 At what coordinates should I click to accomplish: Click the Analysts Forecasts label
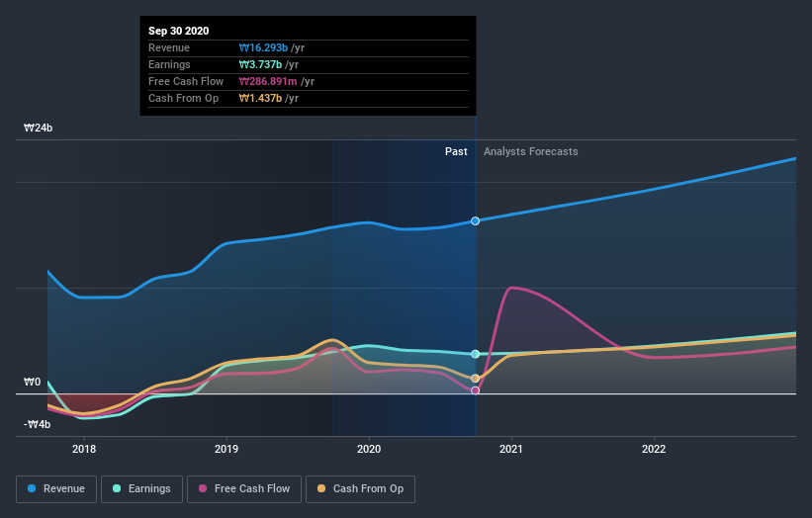[531, 151]
